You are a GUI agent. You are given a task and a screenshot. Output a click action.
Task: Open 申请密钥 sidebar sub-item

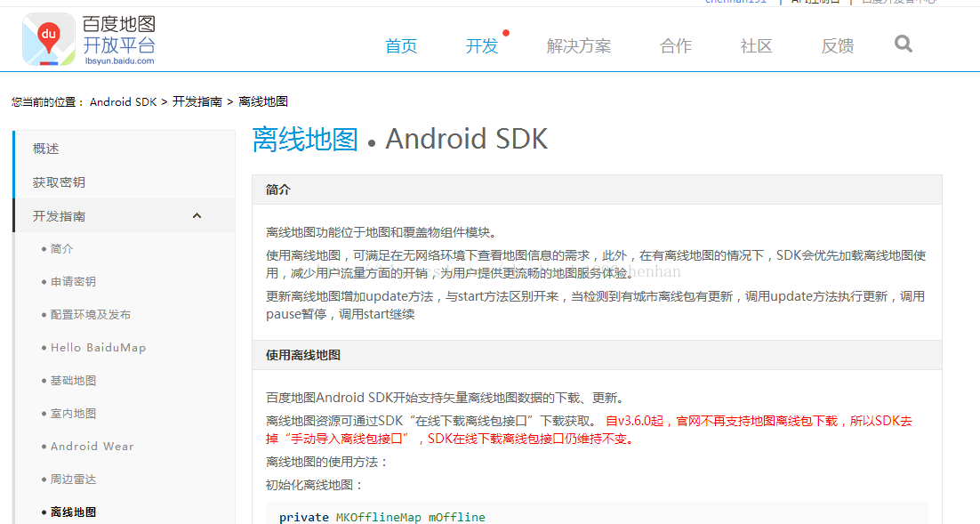73,281
